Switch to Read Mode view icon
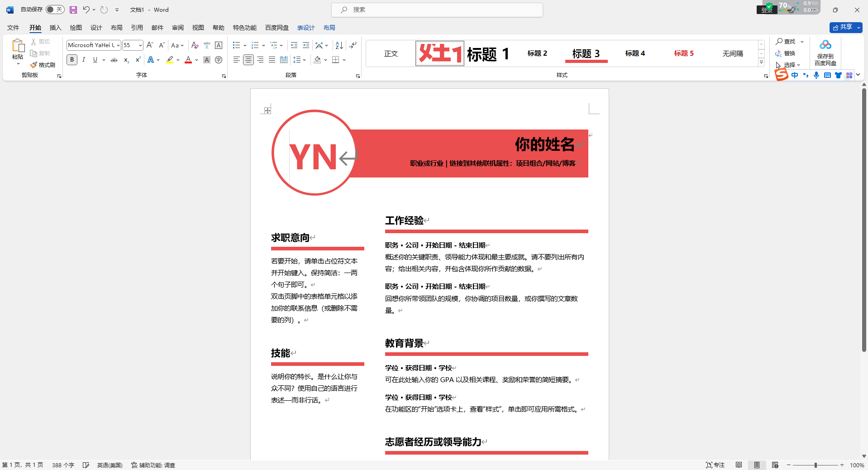 739,465
